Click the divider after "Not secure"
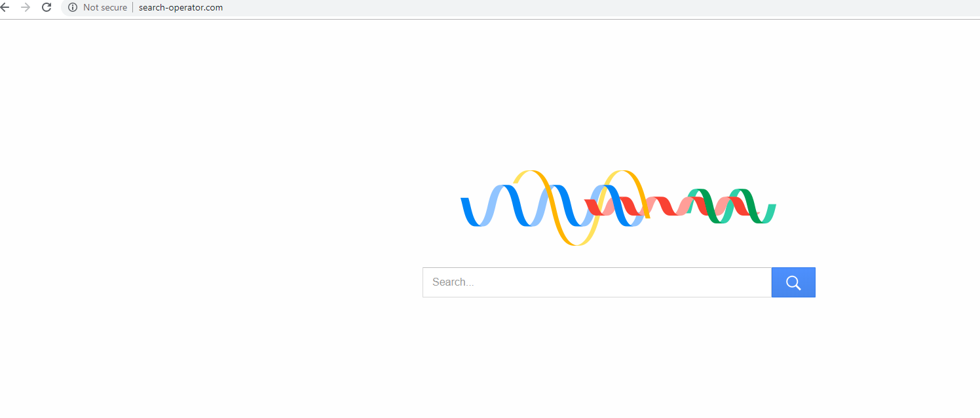980x418 pixels. point(133,7)
